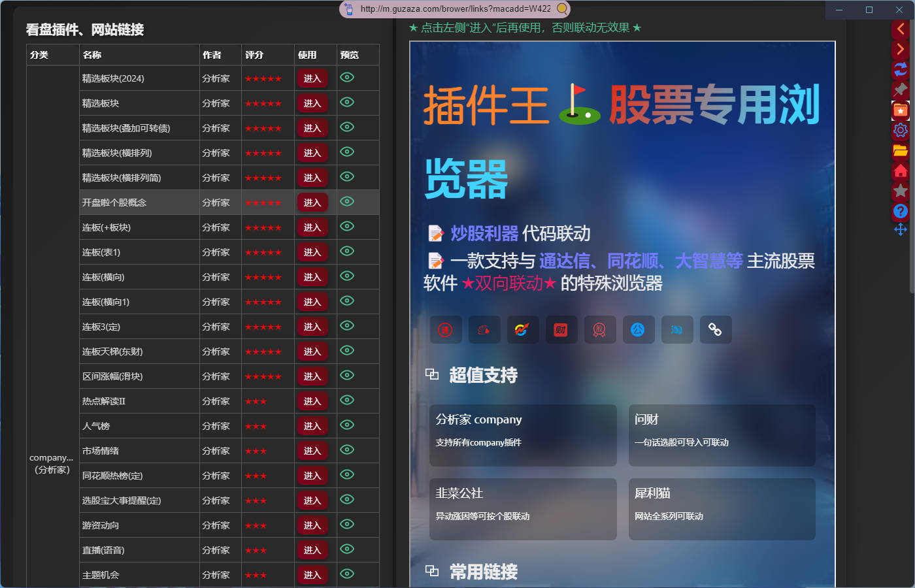The height and width of the screenshot is (588, 915).
Task: Click the pin icon in sidebar
Action: pyautogui.click(x=901, y=90)
